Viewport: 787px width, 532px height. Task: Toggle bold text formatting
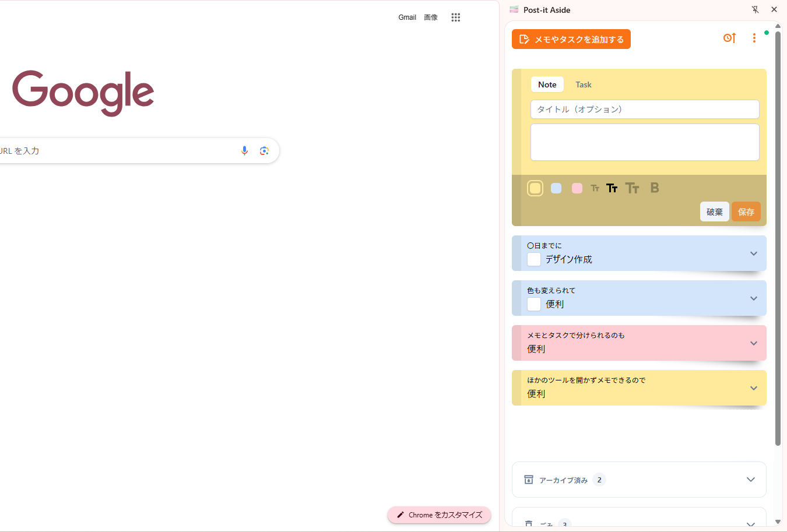coord(655,188)
